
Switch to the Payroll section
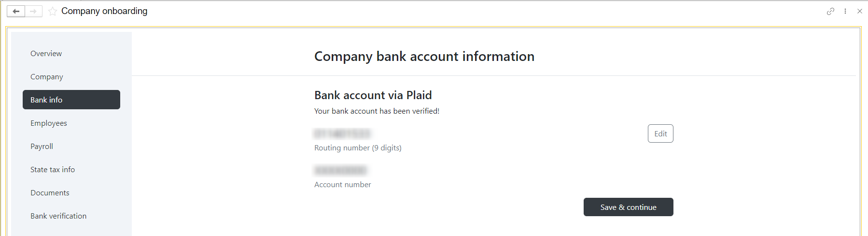[42, 147]
